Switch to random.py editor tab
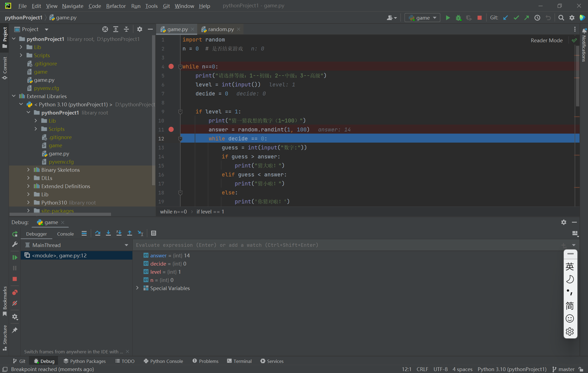588x373 pixels. 221,29
